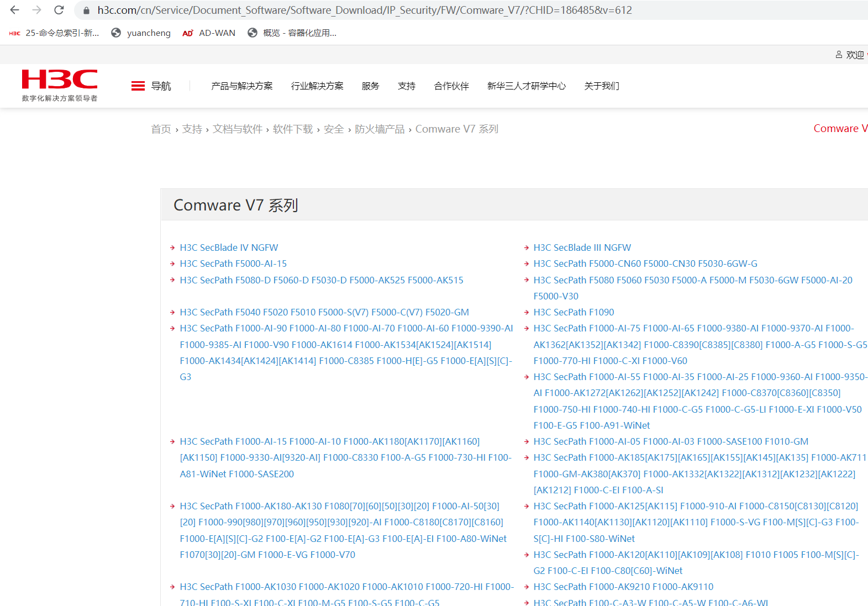Open the red hamburger navigation icon
This screenshot has width=868, height=606.
tap(138, 86)
